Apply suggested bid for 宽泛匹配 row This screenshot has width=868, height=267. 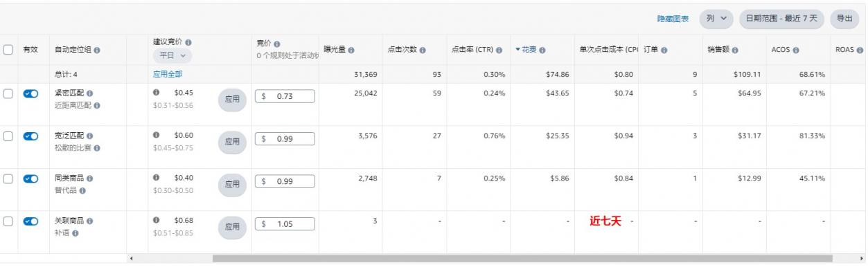pyautogui.click(x=232, y=142)
